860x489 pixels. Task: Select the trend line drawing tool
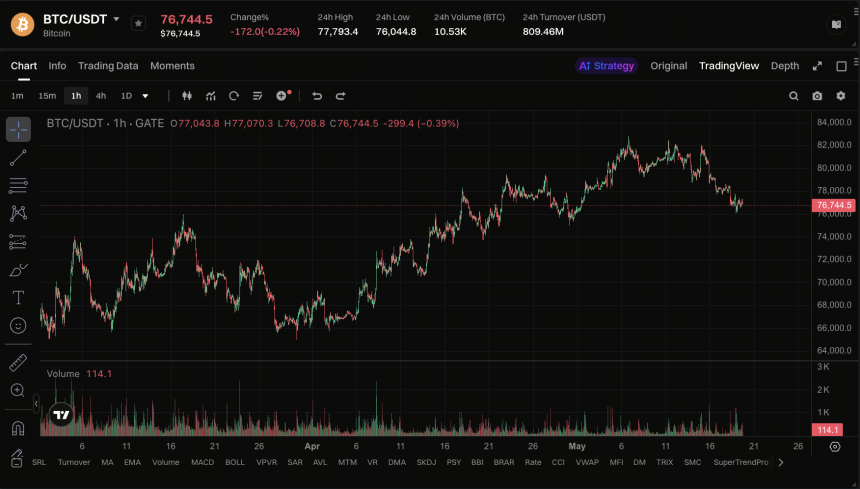18,158
